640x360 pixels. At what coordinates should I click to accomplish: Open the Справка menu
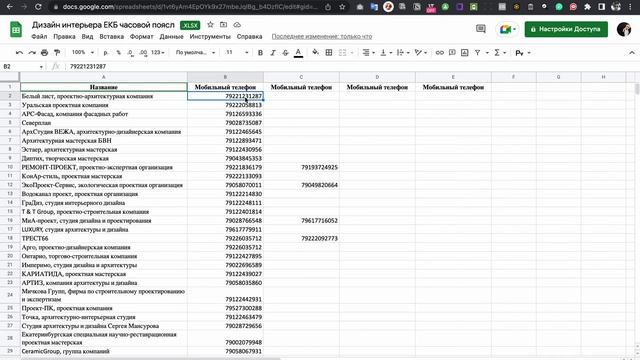(x=249, y=36)
